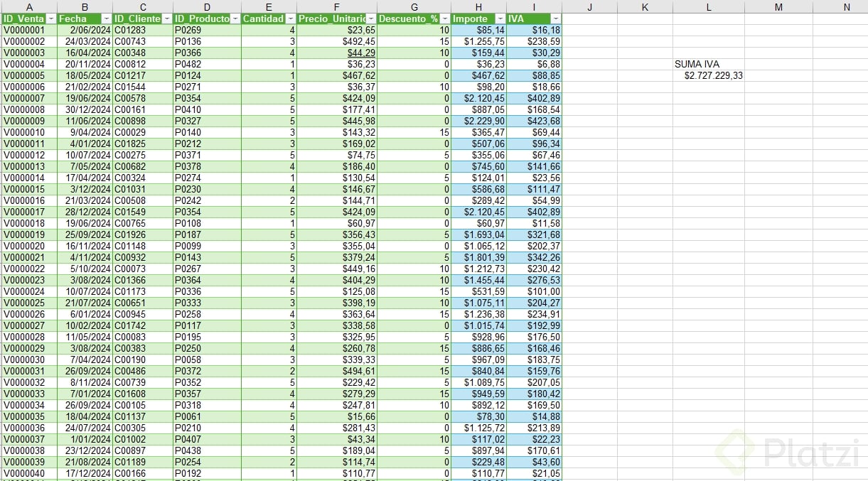Select the total cell '$2.727.229,33'
The height and width of the screenshot is (481, 868).
point(709,75)
